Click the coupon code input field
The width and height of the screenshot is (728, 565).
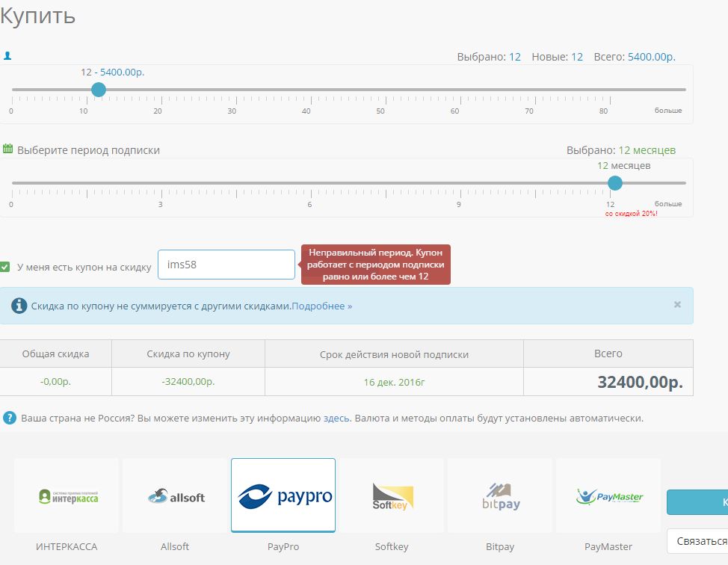(226, 265)
